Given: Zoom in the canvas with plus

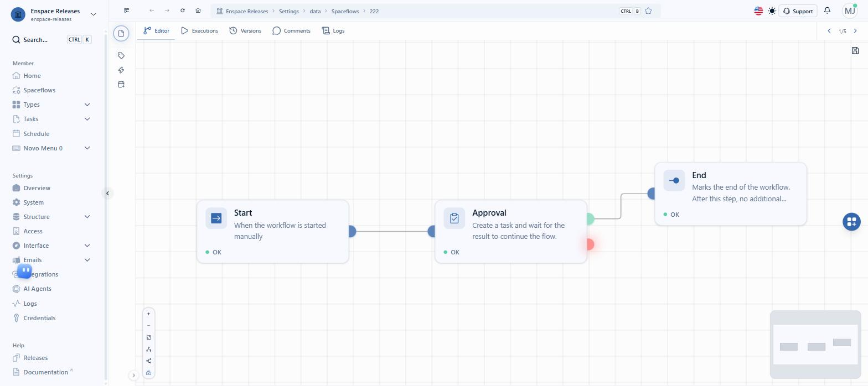Looking at the screenshot, I should pos(148,314).
